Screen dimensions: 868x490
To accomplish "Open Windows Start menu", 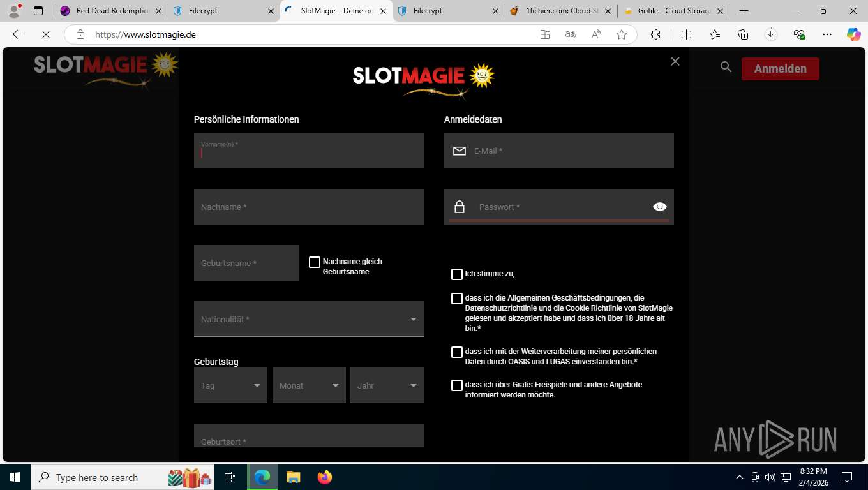I will click(x=15, y=477).
